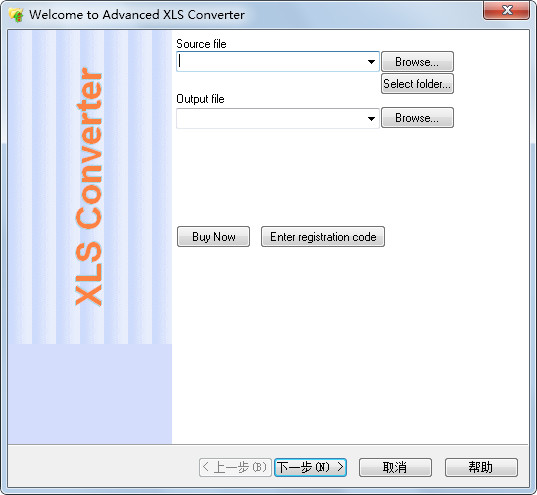The height and width of the screenshot is (495, 537).
Task: Click Browse button next to Output file
Action: point(417,117)
